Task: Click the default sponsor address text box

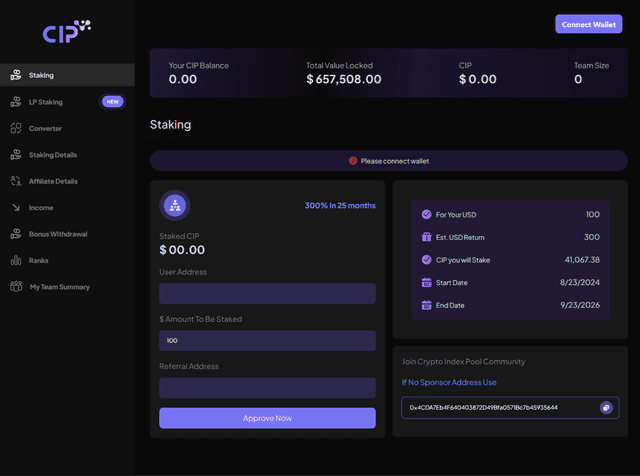Action: [495, 408]
